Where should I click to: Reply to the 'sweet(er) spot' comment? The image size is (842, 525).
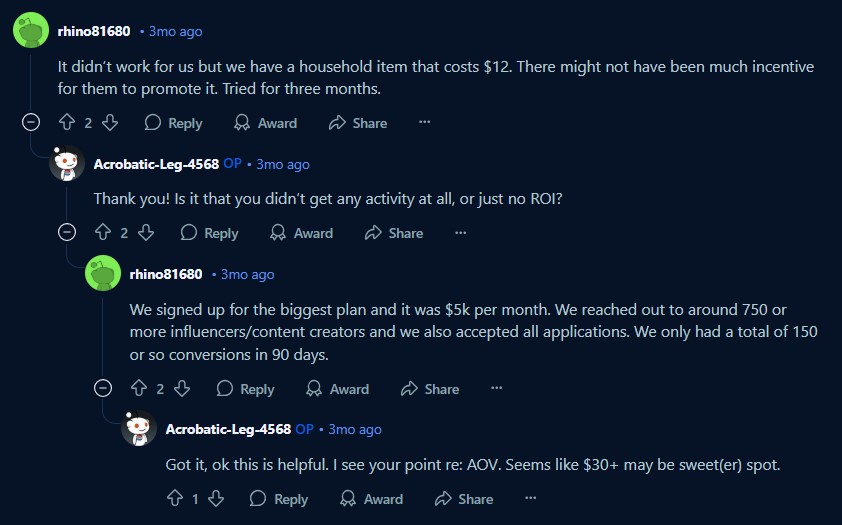tap(279, 499)
